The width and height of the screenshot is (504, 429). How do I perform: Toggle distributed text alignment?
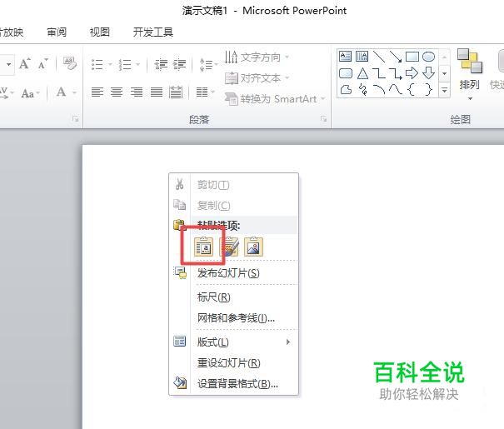coord(176,92)
